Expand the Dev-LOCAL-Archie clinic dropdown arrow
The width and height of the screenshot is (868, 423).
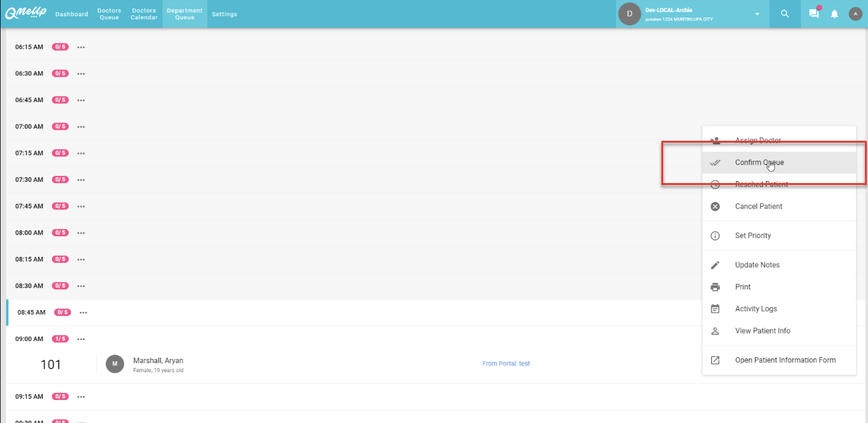point(757,14)
